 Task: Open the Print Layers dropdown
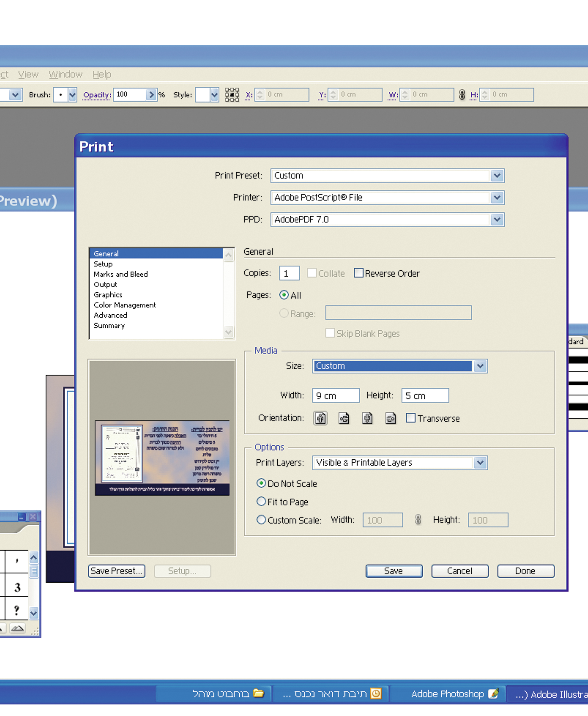click(480, 463)
